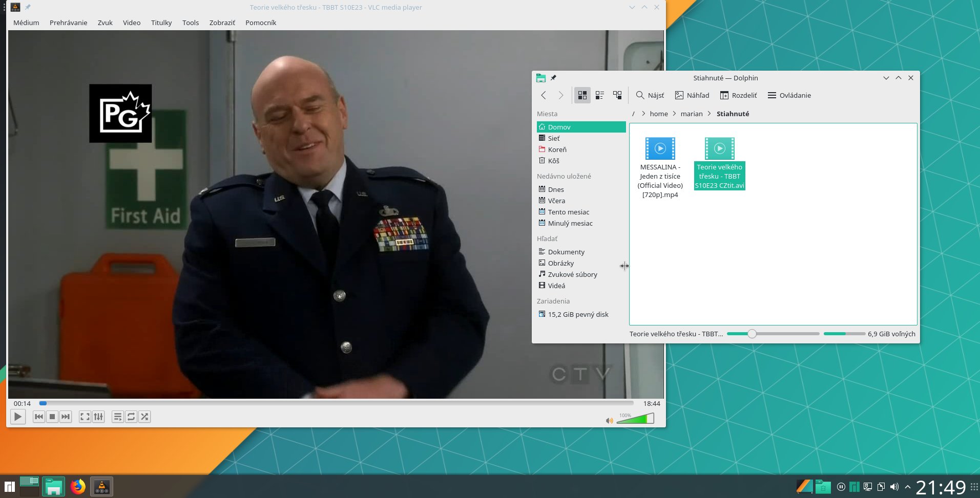Switch Dolphin to details tree view
Image resolution: width=980 pixels, height=498 pixels.
pos(617,95)
